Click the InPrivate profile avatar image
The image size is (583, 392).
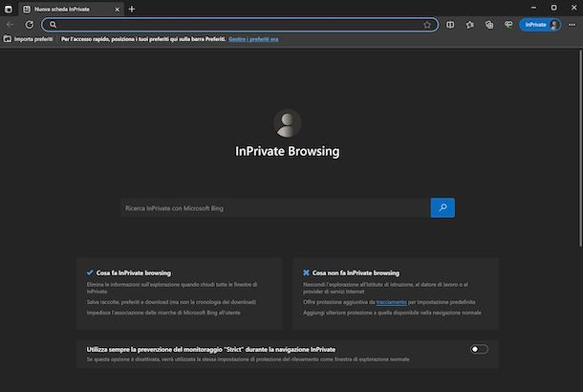pyautogui.click(x=288, y=123)
